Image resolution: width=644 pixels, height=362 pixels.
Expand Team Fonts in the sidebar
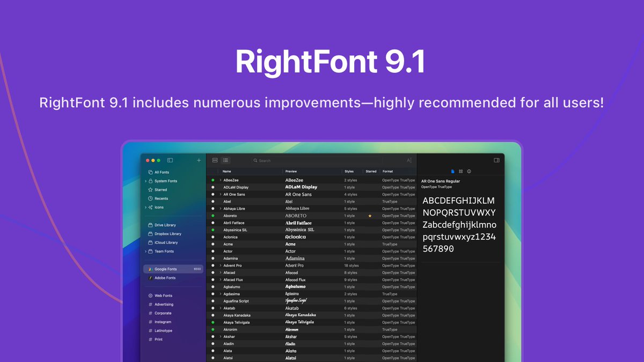(145, 252)
